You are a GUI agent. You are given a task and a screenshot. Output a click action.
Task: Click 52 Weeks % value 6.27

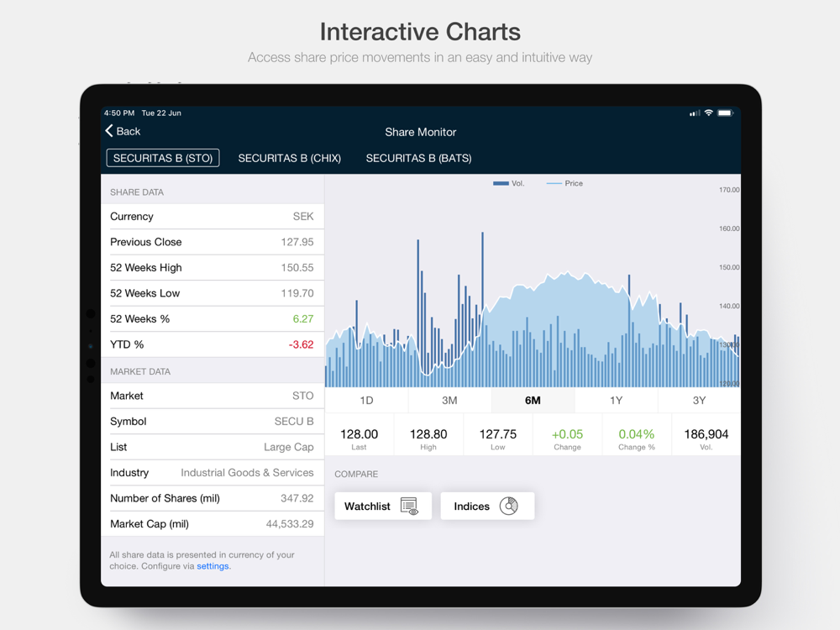click(x=302, y=319)
